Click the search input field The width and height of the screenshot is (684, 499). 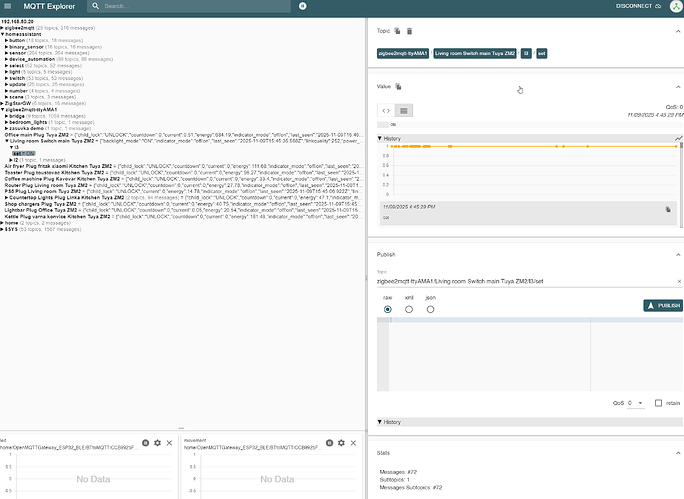[x=200, y=7]
